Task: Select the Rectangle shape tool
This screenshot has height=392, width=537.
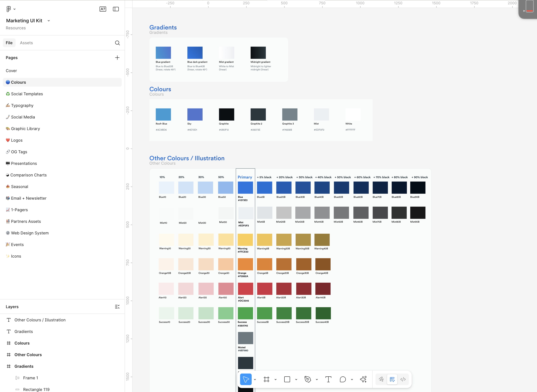Action: [287, 379]
